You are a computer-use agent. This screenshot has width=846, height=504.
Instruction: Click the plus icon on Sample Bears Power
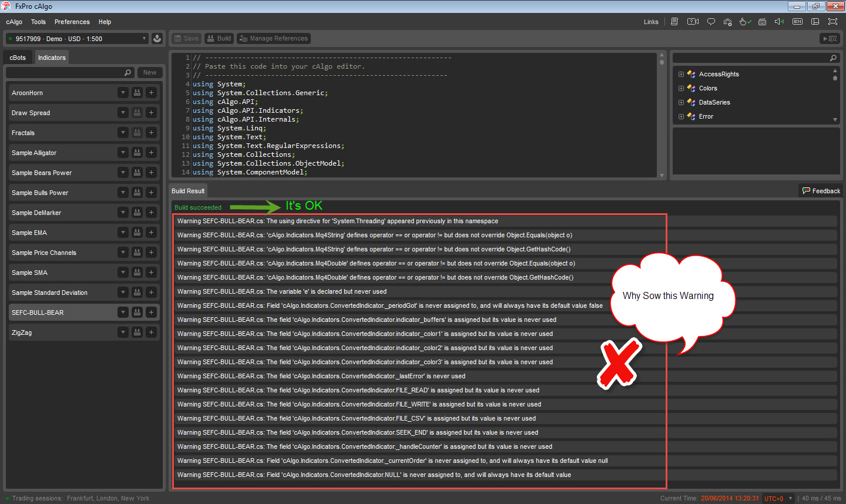point(151,173)
